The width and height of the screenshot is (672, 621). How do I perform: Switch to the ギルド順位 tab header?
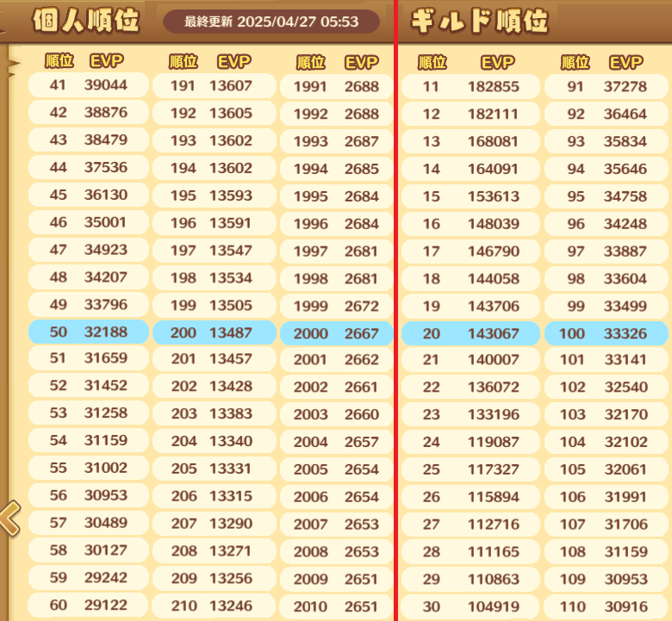tap(478, 22)
